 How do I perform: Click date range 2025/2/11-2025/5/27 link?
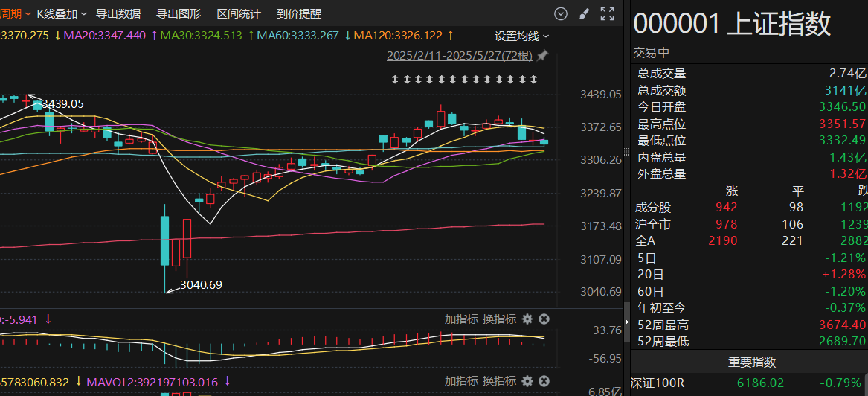460,55
